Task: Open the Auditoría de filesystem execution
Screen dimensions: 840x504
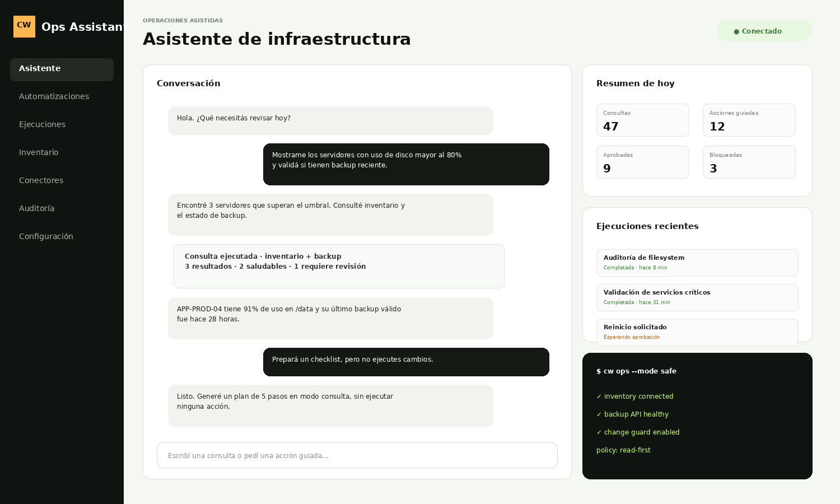Action: point(697,263)
